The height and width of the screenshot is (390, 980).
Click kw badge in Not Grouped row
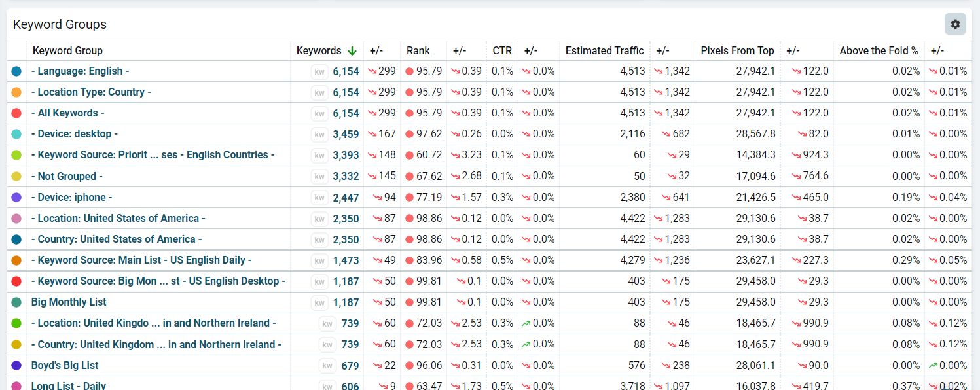tap(319, 176)
